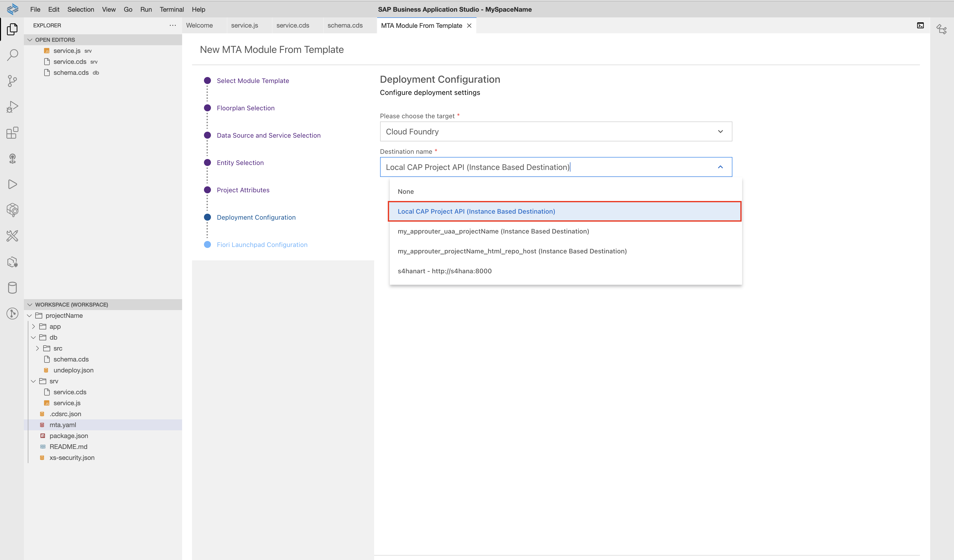Viewport: 954px width, 560px height.
Task: Collapse the Workspace section
Action: pyautogui.click(x=30, y=304)
